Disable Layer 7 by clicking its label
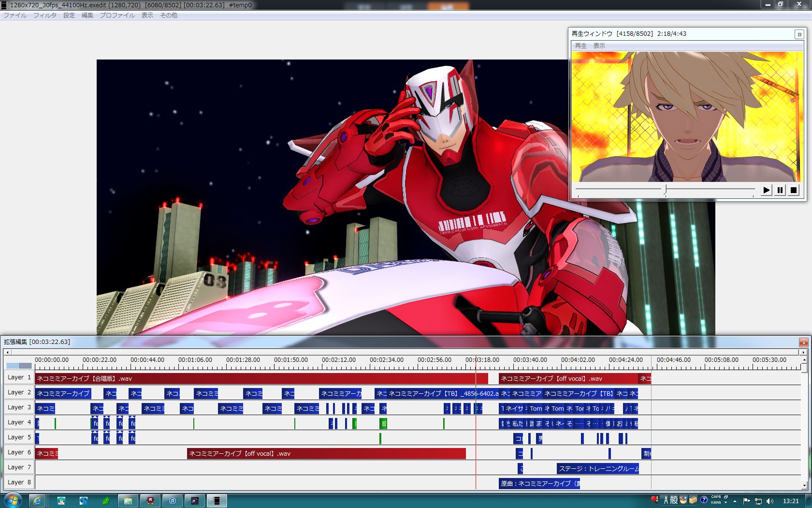812x508 pixels. tap(19, 467)
